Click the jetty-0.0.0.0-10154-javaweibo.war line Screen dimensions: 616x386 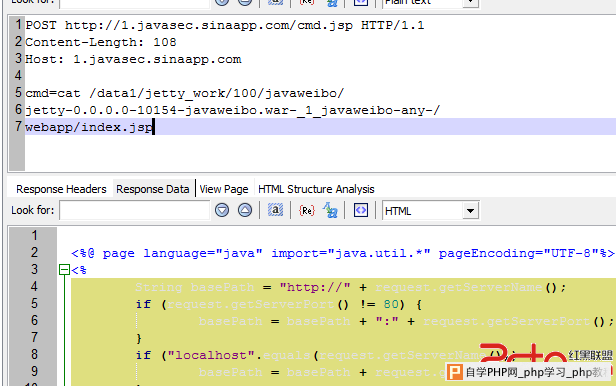click(233, 110)
